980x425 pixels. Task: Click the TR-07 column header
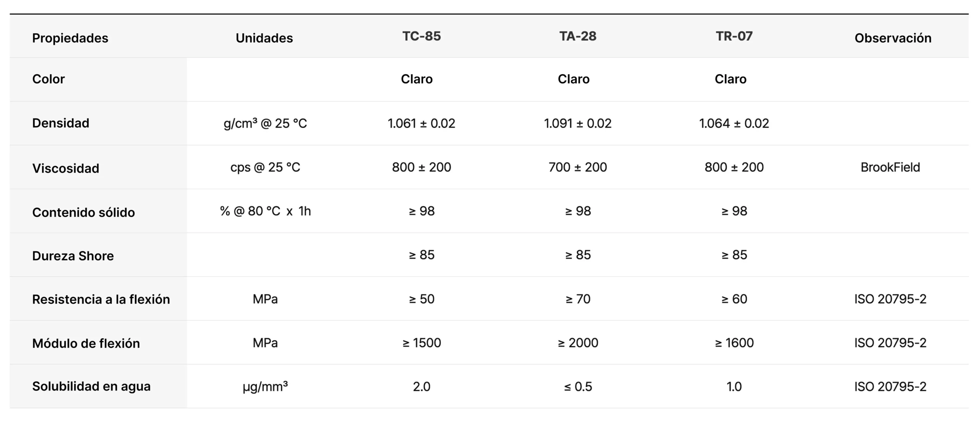[x=734, y=36]
